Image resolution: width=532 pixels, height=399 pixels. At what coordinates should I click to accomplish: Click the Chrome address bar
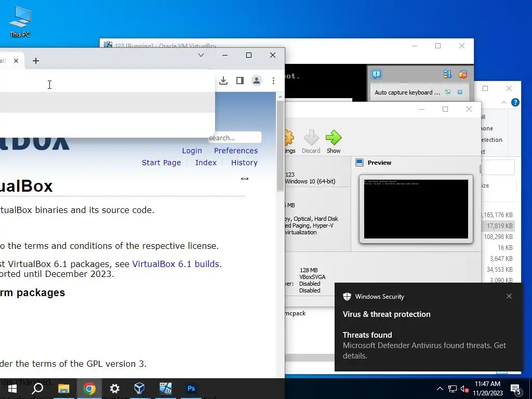click(107, 81)
